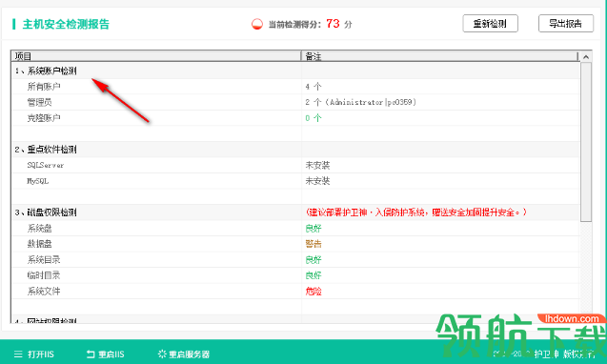
Task: Select the 管理员 row
Action: tap(295, 102)
